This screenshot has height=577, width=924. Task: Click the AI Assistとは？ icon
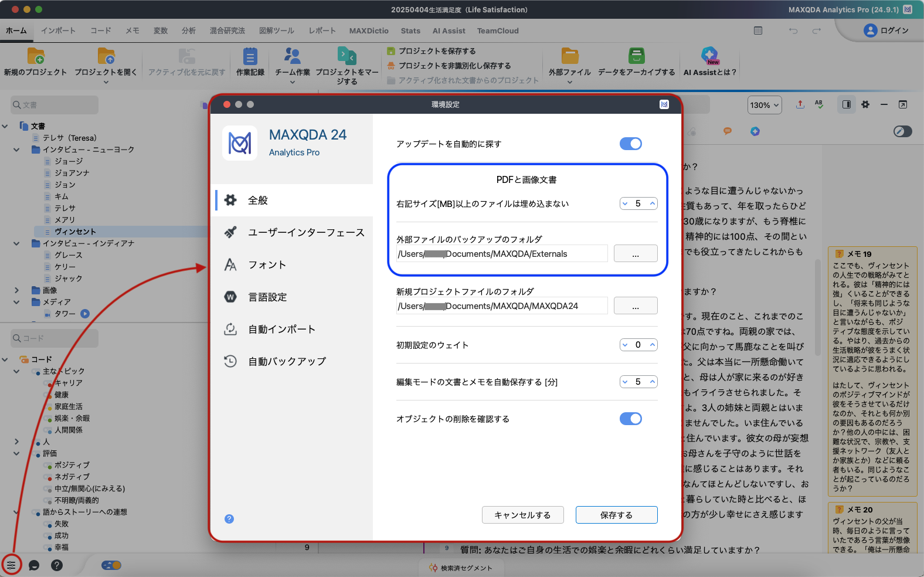[x=709, y=56]
